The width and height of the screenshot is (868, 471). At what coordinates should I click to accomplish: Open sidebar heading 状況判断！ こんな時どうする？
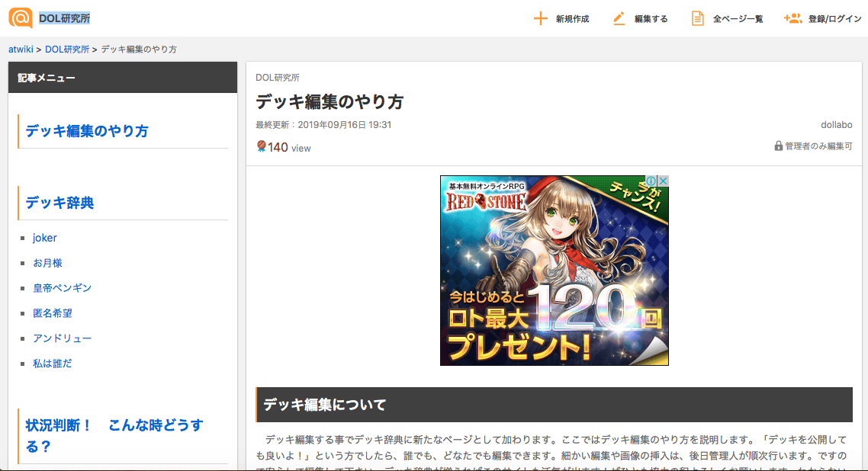pos(114,436)
